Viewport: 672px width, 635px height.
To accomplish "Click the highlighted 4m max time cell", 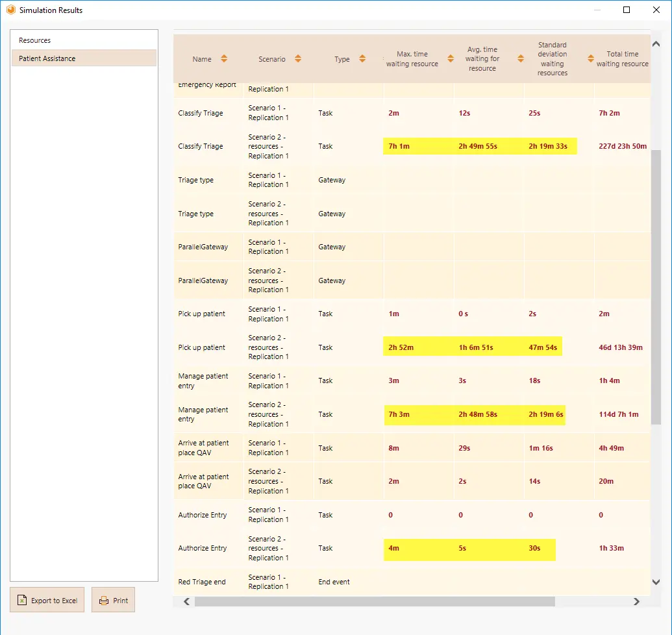I will [394, 548].
